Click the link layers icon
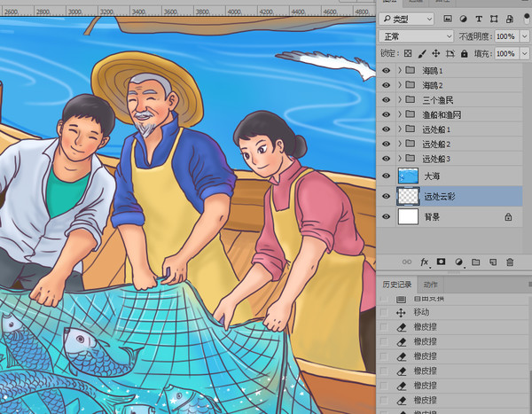 407,262
